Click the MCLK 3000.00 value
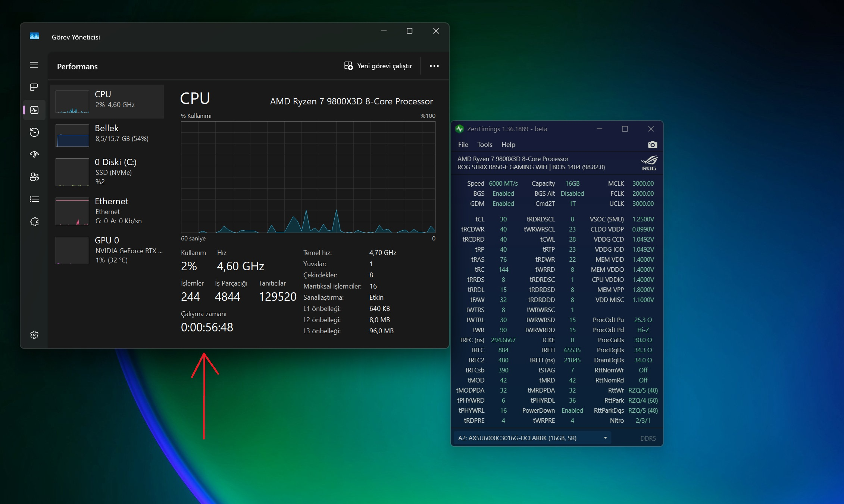This screenshot has height=504, width=844. (643, 183)
